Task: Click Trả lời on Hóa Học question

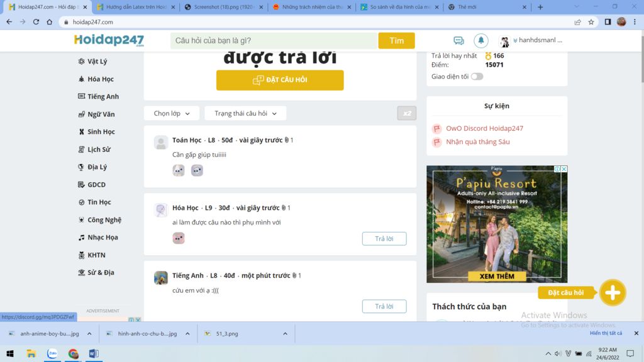Action: click(x=384, y=239)
